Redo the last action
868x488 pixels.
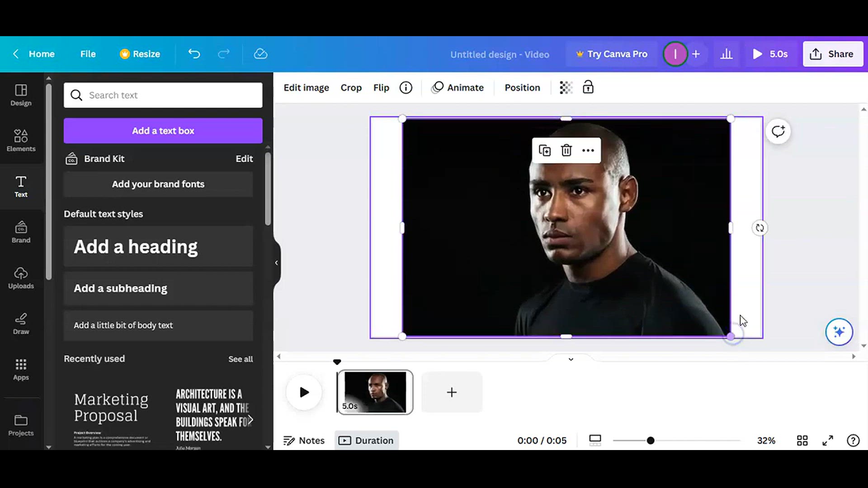click(224, 54)
